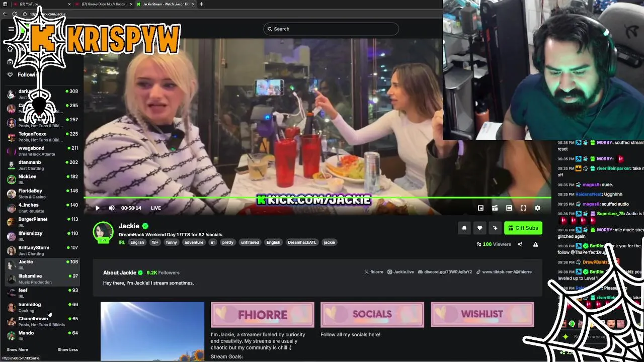Screen dimensions: 644x362
Task: Open Mando channel in sidebar
Action: click(x=42, y=335)
